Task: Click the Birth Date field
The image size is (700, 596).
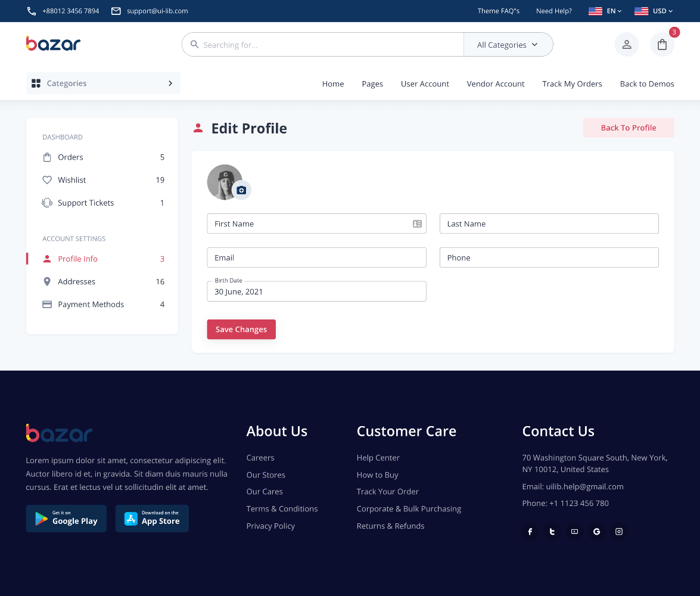Action: pos(316,292)
